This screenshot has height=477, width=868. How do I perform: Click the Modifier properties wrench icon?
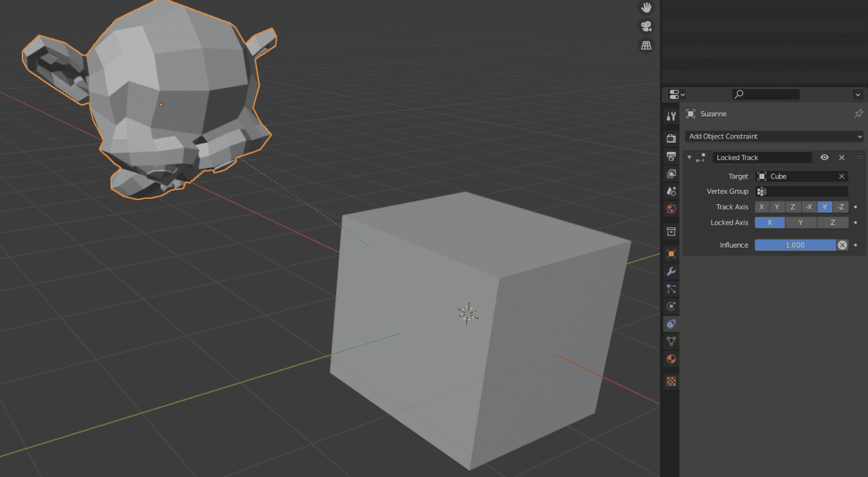point(671,271)
